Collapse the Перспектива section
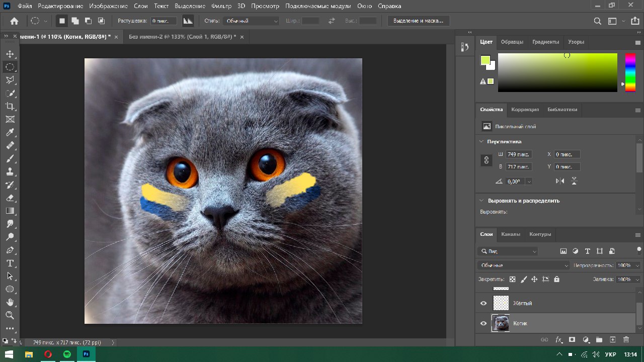 click(481, 142)
